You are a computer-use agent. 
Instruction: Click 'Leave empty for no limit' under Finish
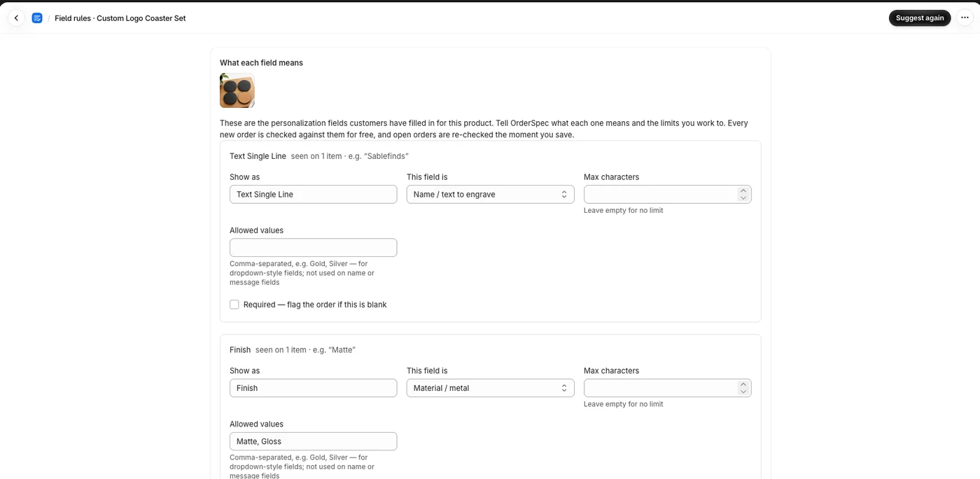pos(623,404)
